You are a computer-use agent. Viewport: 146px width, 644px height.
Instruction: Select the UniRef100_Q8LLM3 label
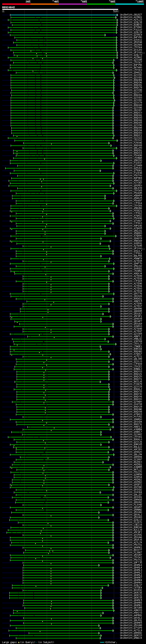[x=131, y=148]
